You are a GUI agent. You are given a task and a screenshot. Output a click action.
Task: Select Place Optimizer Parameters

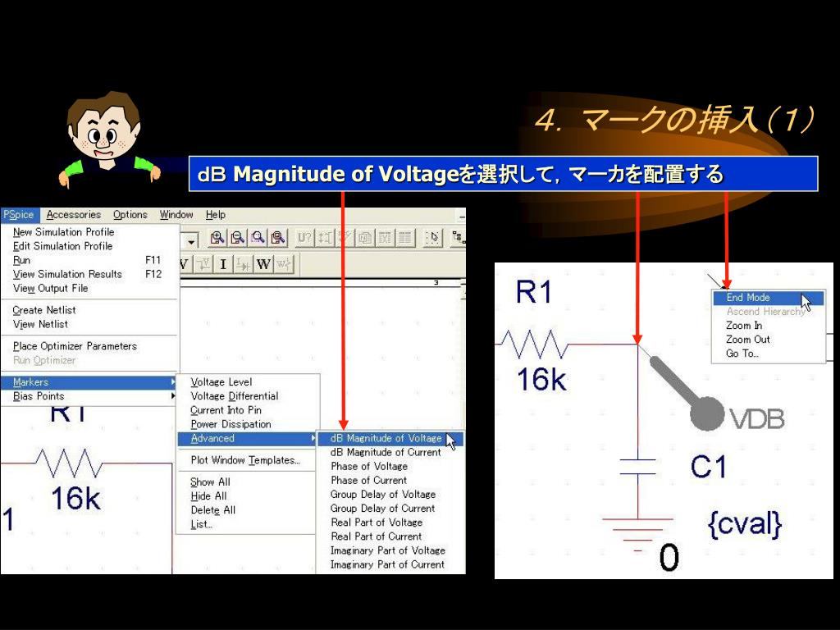(x=90, y=346)
